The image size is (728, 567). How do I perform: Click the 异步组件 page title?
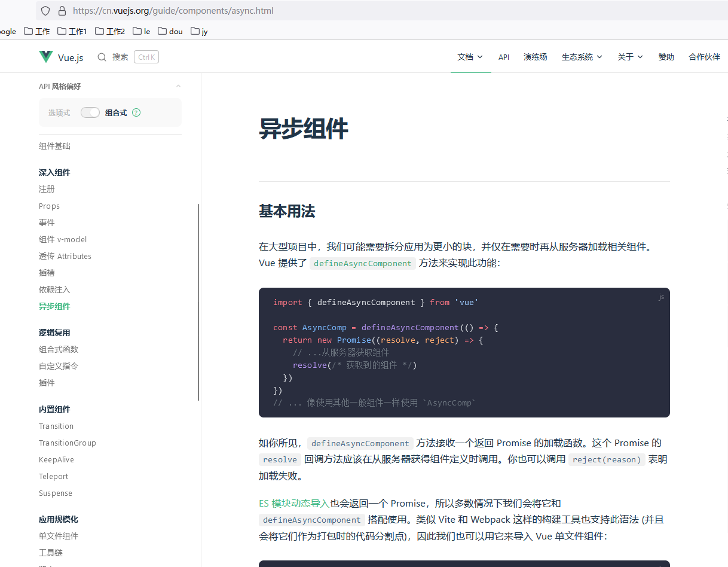[x=304, y=129]
